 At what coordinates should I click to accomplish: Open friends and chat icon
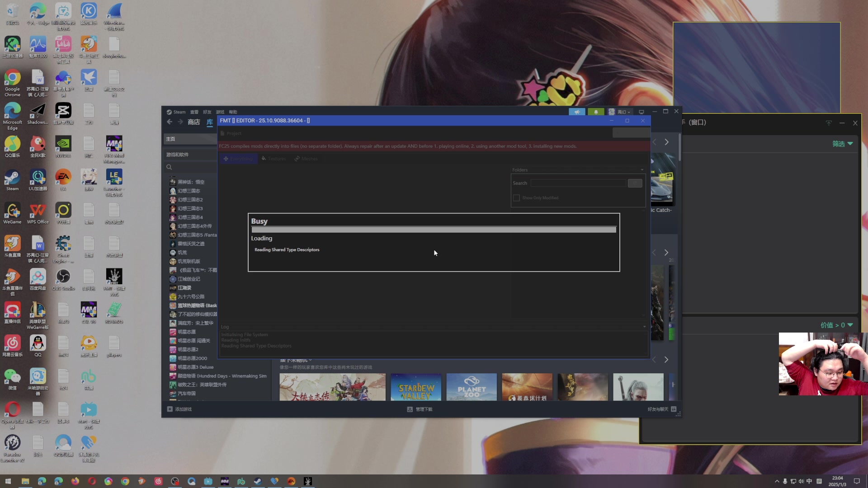[x=674, y=409]
